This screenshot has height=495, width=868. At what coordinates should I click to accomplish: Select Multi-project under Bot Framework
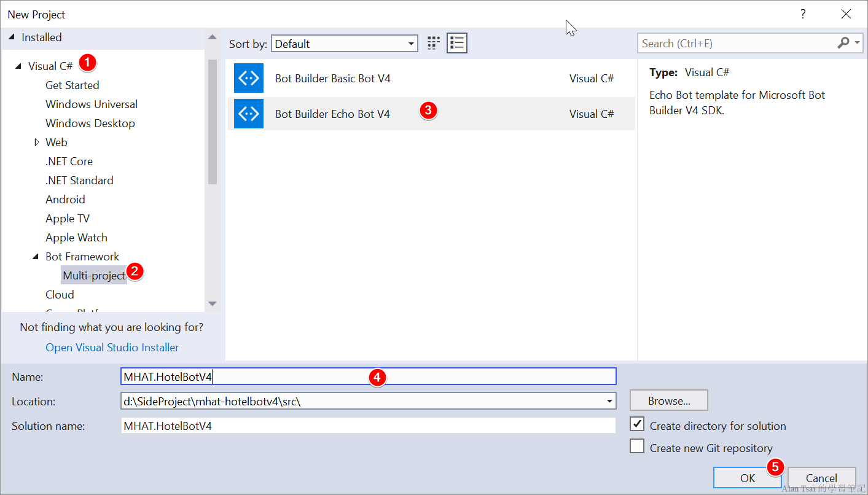coord(94,276)
